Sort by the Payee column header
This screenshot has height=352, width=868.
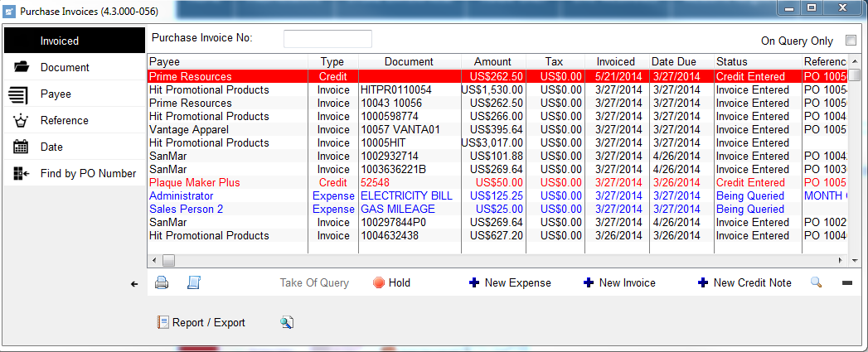pos(227,61)
